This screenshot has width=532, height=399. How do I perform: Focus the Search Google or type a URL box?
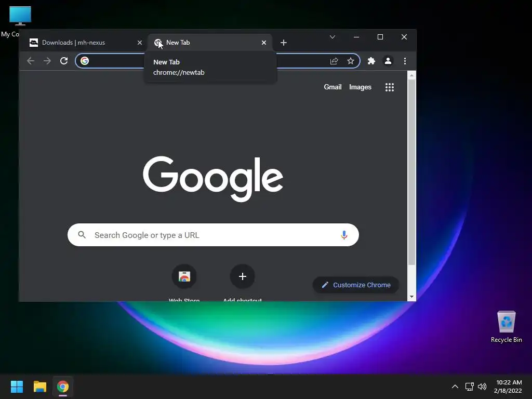(x=213, y=235)
